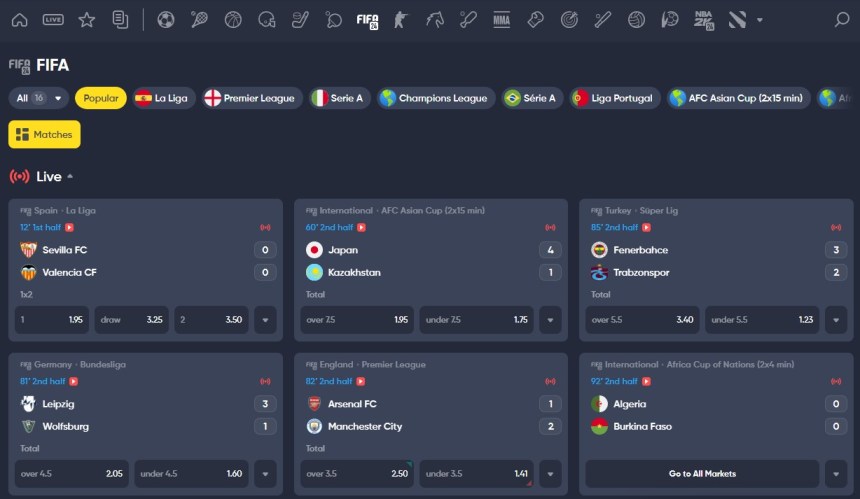The width and height of the screenshot is (860, 499).
Task: Open search magnifier icon
Action: (841, 20)
